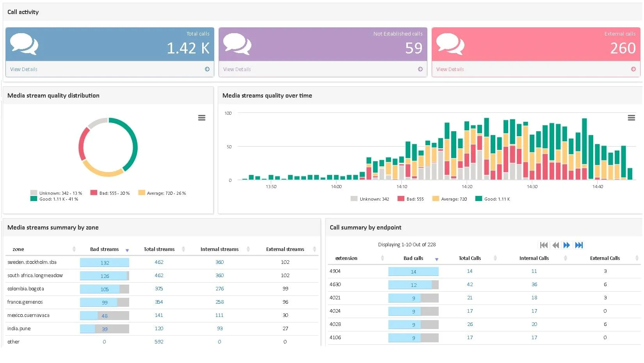644x363 pixels.
Task: Click View Details on the Total calls card
Action: pos(23,69)
